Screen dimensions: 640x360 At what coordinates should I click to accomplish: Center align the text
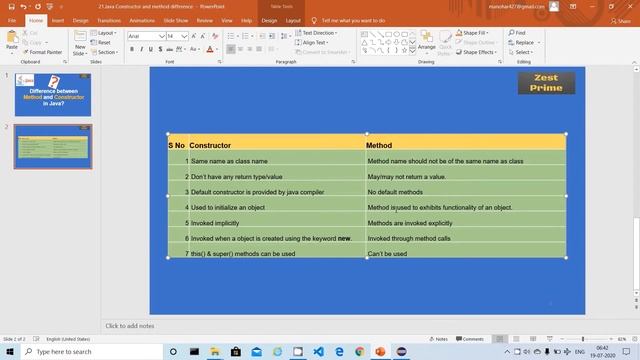pos(240,49)
